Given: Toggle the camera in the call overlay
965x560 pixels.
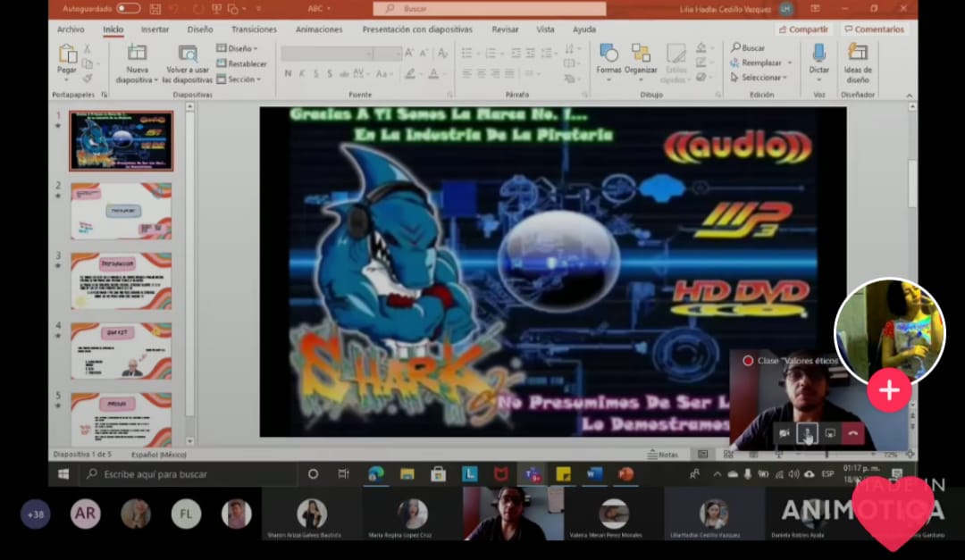Looking at the screenshot, I should [784, 433].
